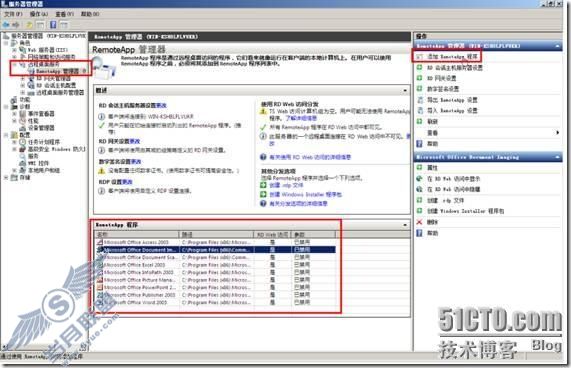Click the Up one level toolbar icon

[x=29, y=25]
